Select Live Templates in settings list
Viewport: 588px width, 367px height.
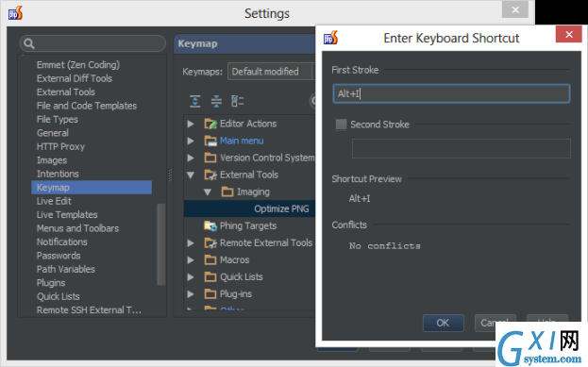[67, 215]
